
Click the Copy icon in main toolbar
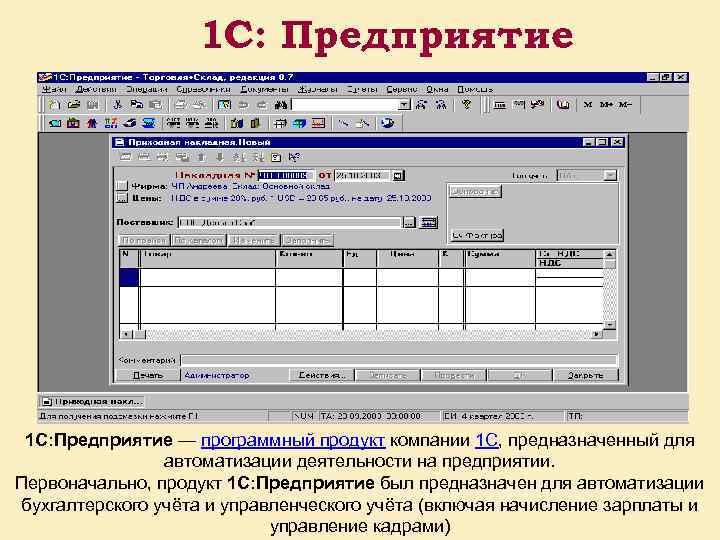click(136, 105)
